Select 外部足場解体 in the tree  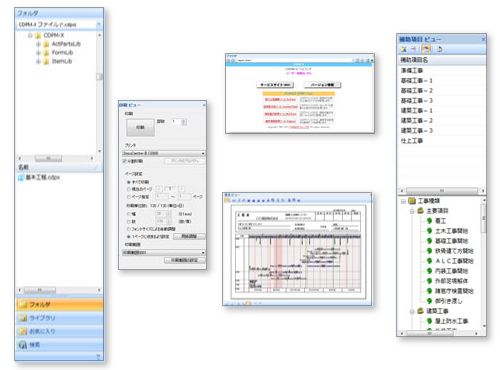(451, 281)
